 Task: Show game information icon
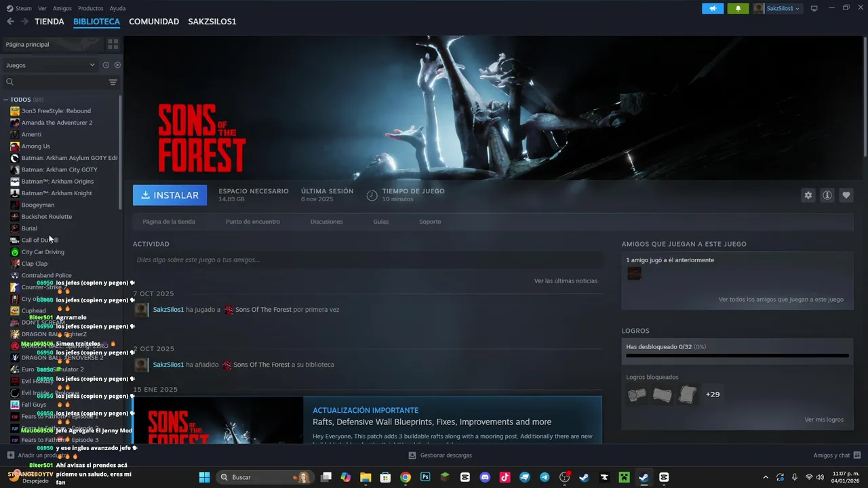(x=827, y=195)
